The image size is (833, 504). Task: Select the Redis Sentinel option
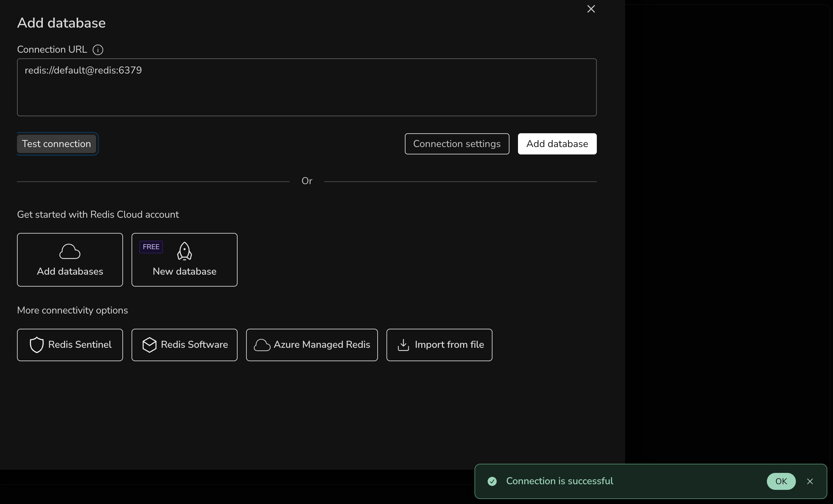[x=70, y=345]
